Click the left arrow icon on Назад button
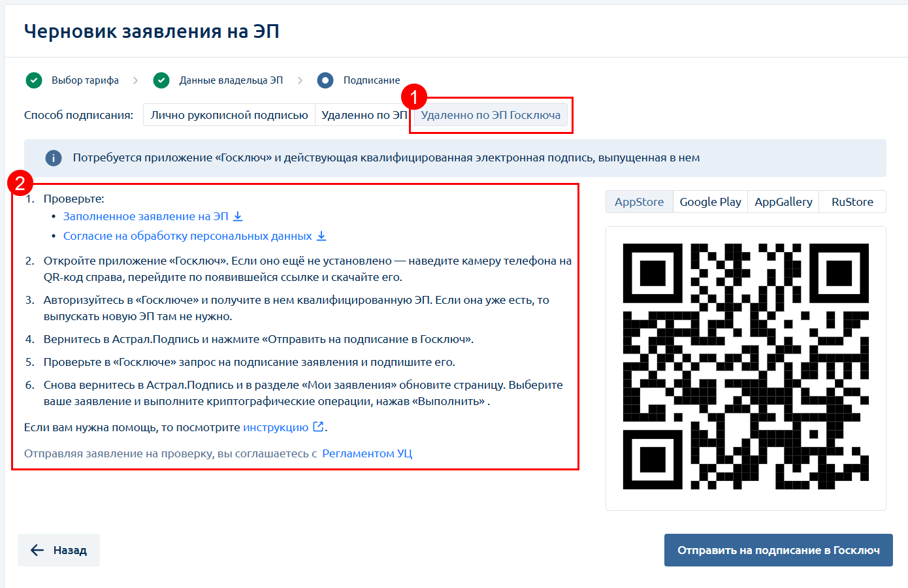This screenshot has width=908, height=588. (38, 550)
